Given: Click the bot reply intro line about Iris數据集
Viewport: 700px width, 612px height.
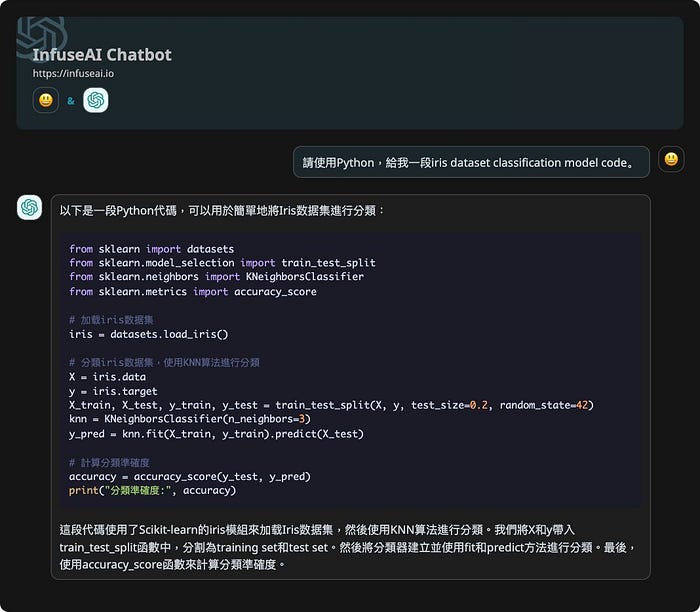Looking at the screenshot, I should pyautogui.click(x=222, y=210).
